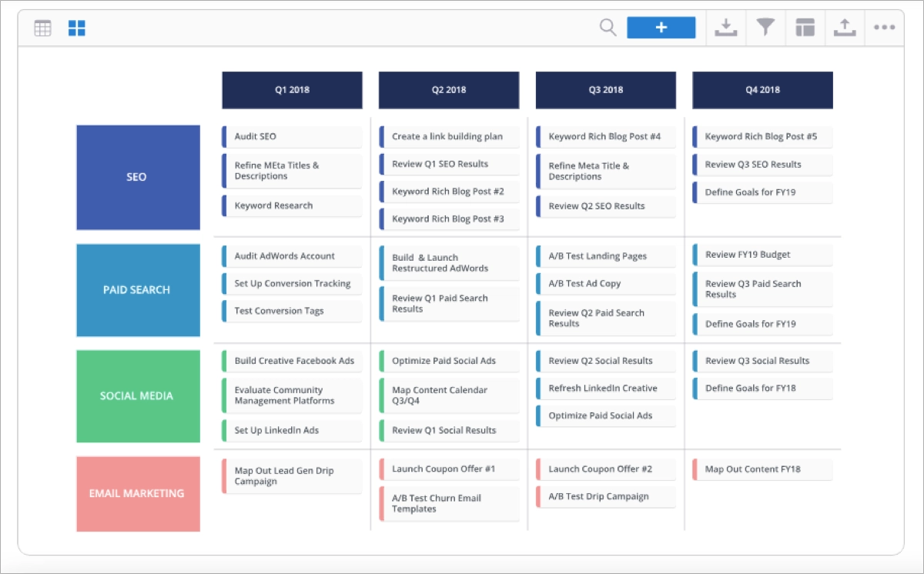
Task: Open the A/B Test Drip Campaign card
Action: click(605, 496)
